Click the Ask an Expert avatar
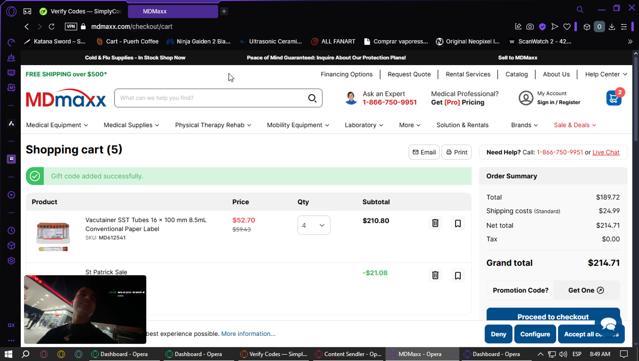 click(351, 98)
